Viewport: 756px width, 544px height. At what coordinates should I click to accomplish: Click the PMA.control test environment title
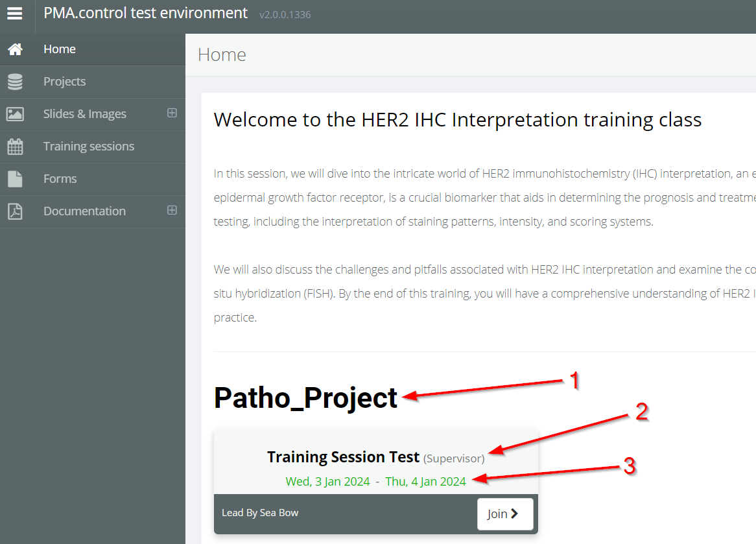145,13
